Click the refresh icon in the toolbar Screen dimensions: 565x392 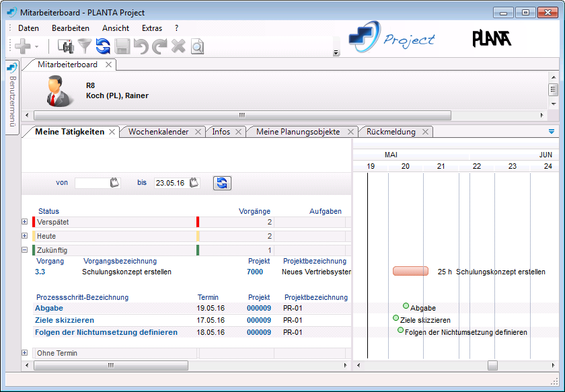pyautogui.click(x=103, y=46)
